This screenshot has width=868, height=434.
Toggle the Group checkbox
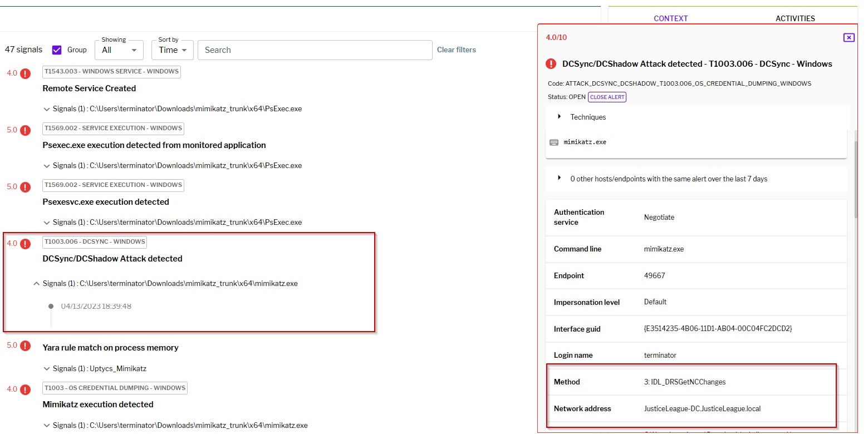(57, 50)
